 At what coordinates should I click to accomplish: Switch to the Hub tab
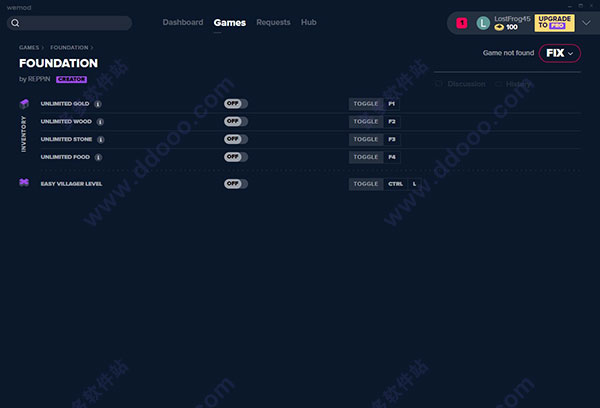(308, 22)
